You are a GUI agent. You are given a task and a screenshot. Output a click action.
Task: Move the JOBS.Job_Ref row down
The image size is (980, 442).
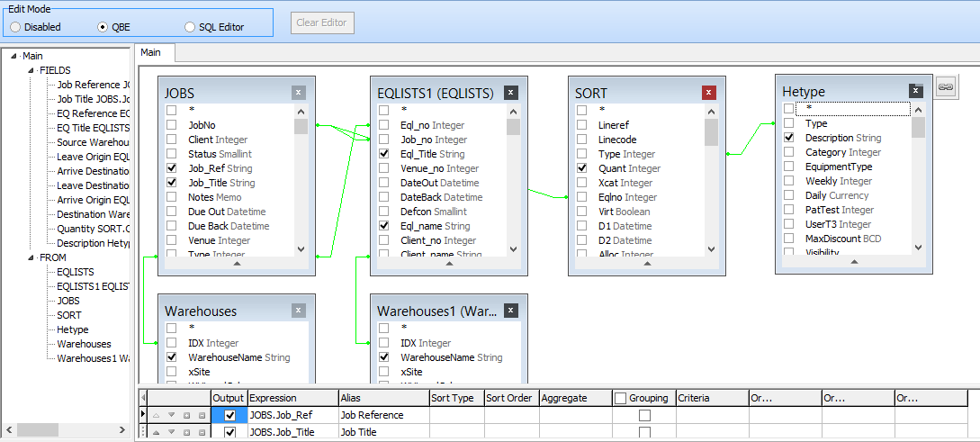(171, 415)
